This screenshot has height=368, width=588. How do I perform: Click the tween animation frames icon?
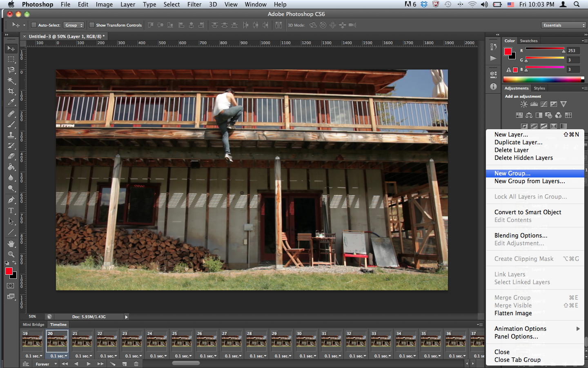coord(113,364)
